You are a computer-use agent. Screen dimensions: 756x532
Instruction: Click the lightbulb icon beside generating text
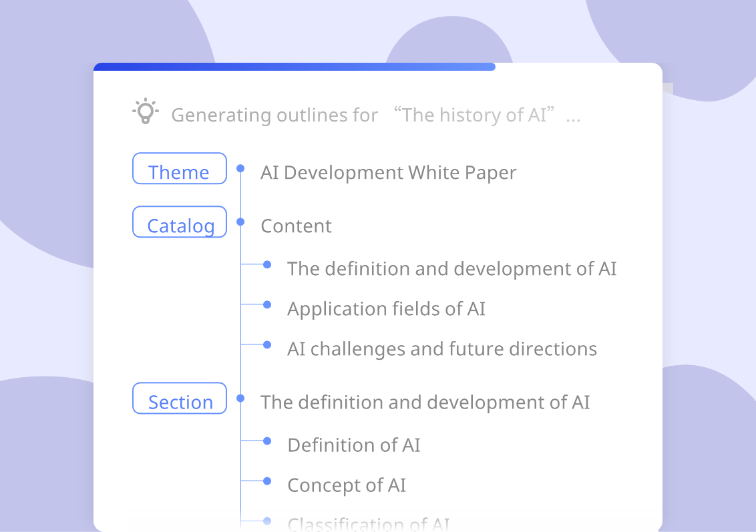(x=146, y=111)
